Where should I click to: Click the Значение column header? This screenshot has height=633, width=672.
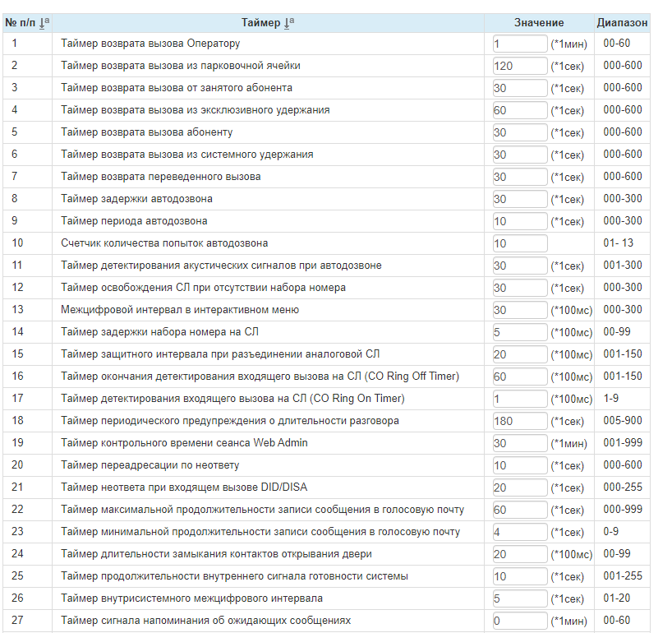539,23
